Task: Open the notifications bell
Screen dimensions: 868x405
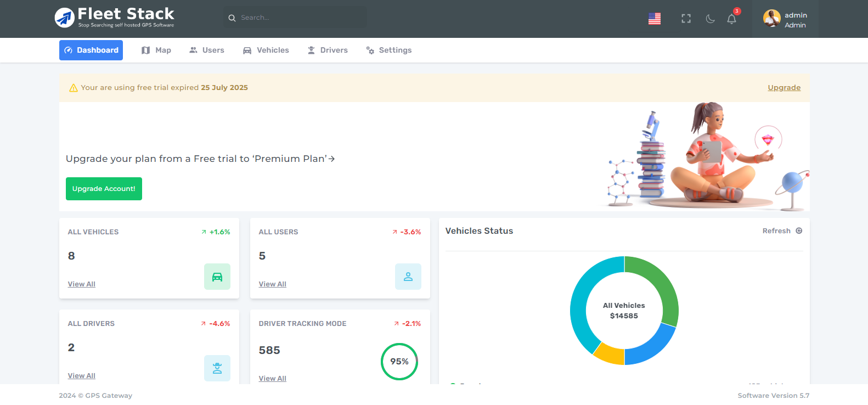Action: point(731,19)
